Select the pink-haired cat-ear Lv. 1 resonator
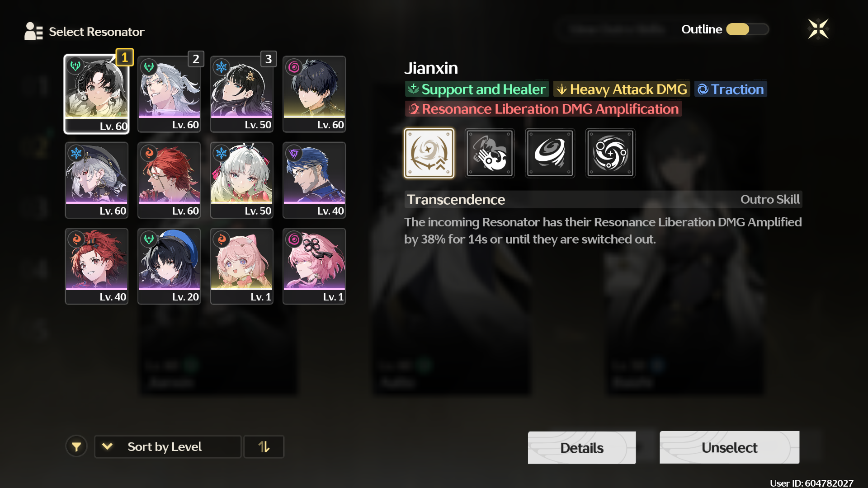868x488 pixels. [x=242, y=266]
